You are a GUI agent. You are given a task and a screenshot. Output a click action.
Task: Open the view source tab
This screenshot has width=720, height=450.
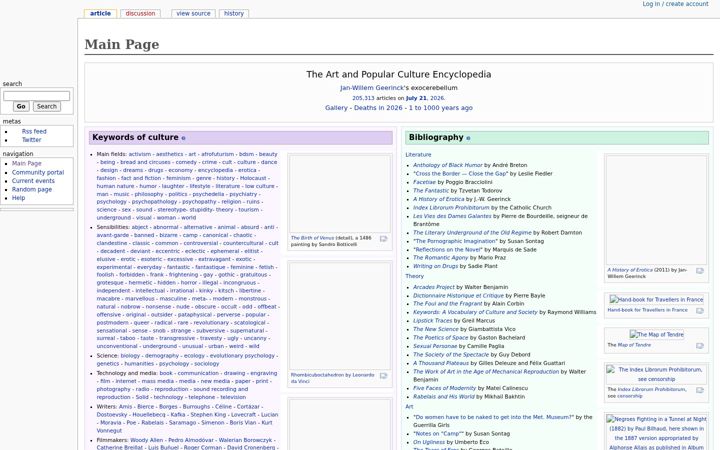click(193, 13)
